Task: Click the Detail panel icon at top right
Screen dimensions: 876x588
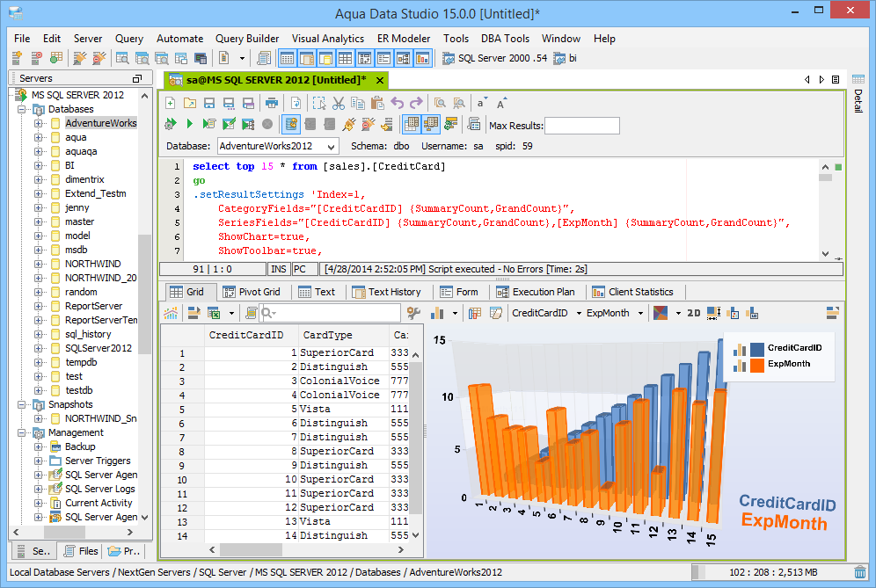Action: tap(858, 79)
